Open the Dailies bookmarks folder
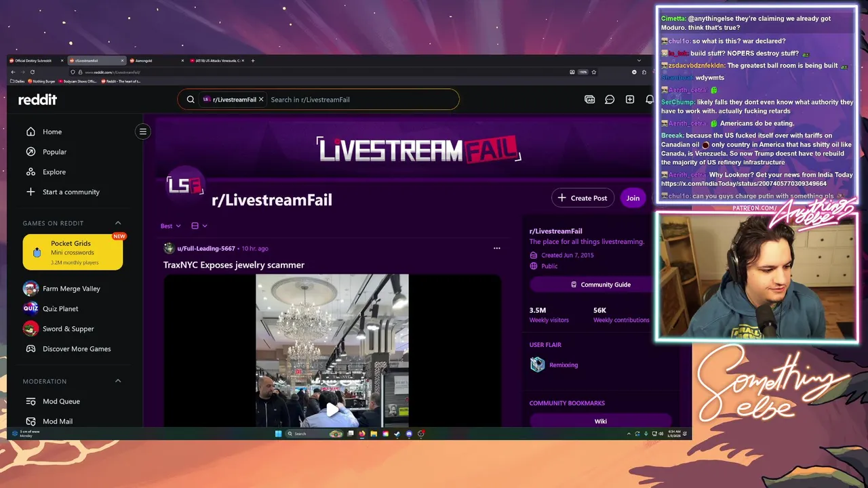The width and height of the screenshot is (868, 488). [x=17, y=81]
